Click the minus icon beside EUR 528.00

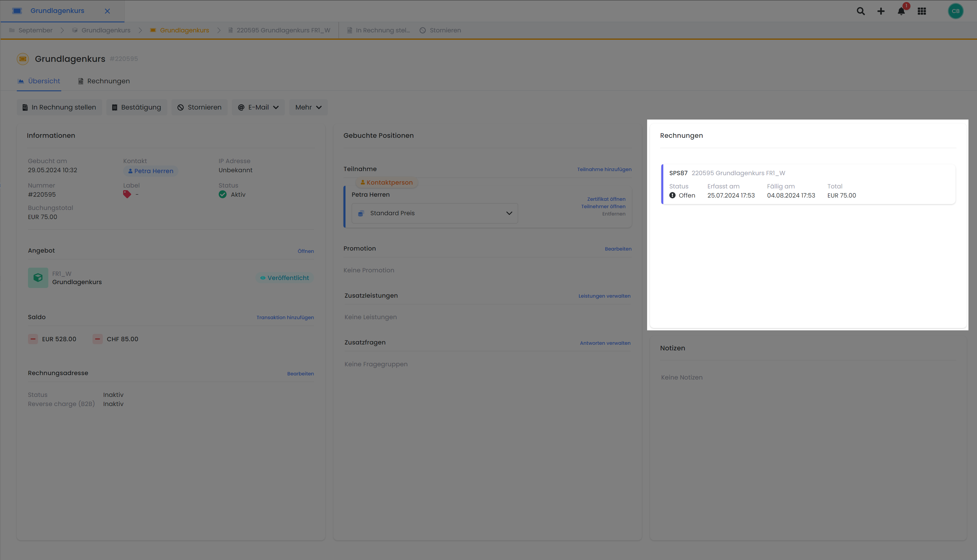coord(33,339)
